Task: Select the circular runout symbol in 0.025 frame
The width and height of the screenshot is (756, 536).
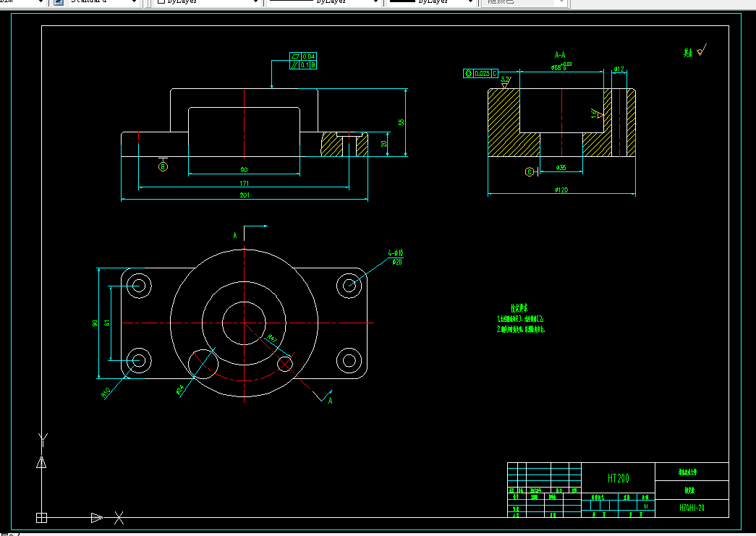Action: 468,74
